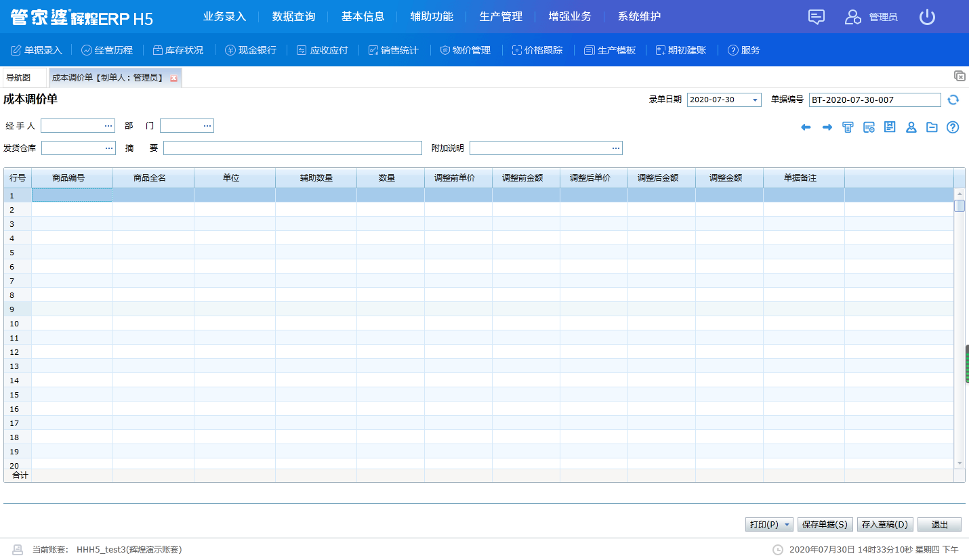Click the person operator icon

point(911,127)
